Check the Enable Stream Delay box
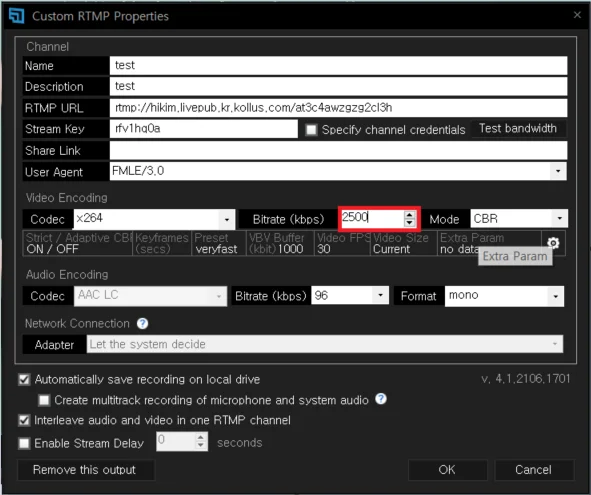The height and width of the screenshot is (495, 591). coord(24,443)
